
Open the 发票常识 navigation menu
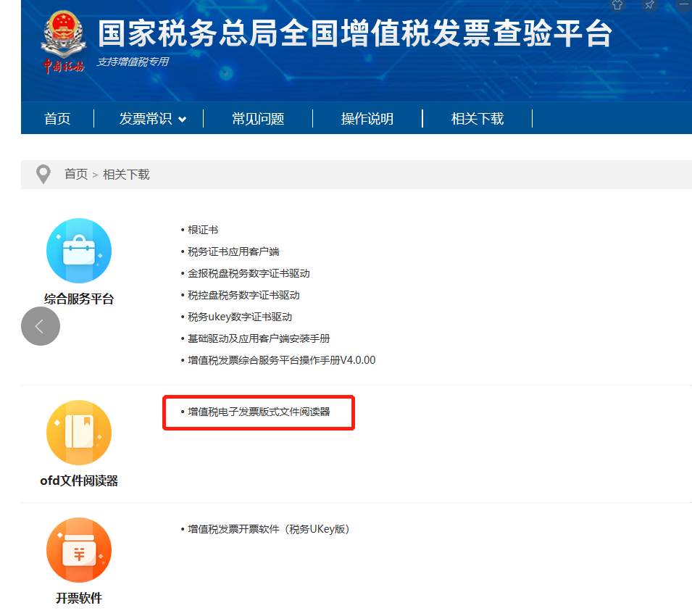tap(146, 119)
